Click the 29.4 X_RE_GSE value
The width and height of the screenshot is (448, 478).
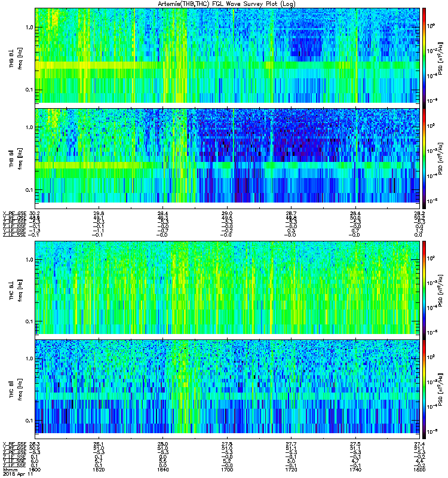click(162, 213)
